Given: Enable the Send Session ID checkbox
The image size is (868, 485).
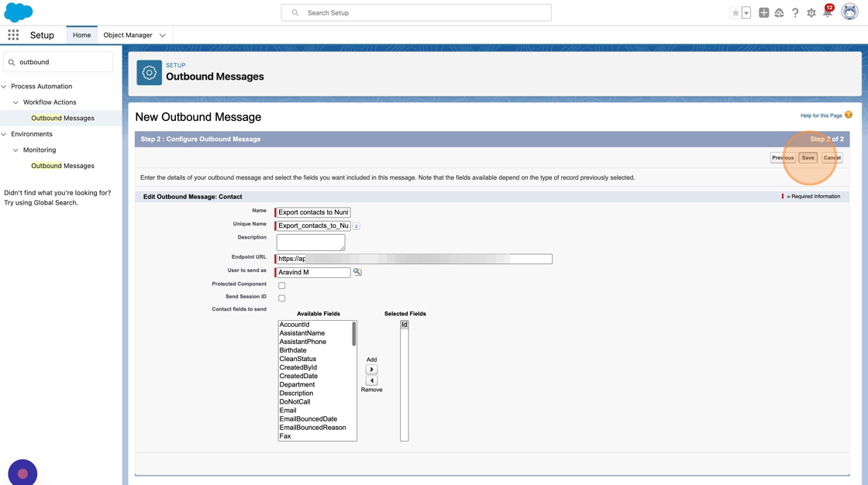Looking at the screenshot, I should pyautogui.click(x=282, y=298).
